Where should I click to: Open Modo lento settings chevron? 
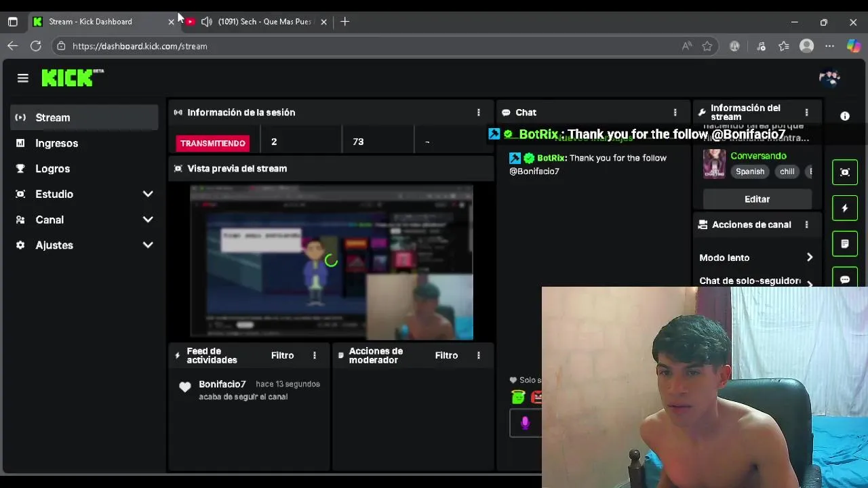point(809,258)
